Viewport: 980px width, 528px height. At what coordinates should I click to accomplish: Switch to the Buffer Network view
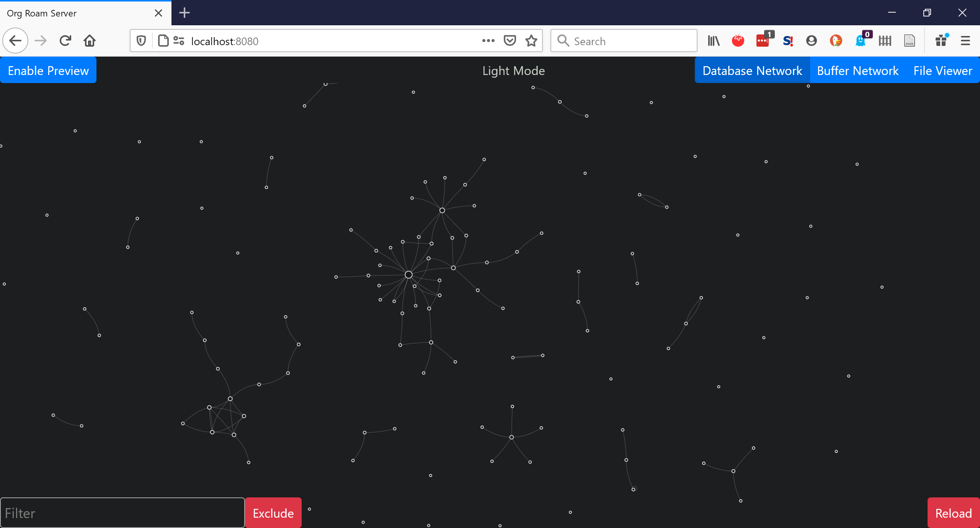point(857,70)
